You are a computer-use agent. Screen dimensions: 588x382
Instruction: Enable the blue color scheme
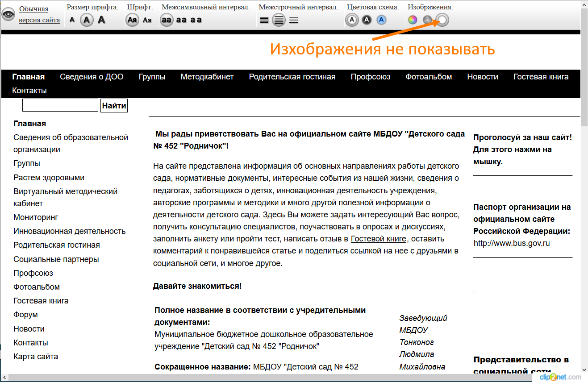(381, 20)
